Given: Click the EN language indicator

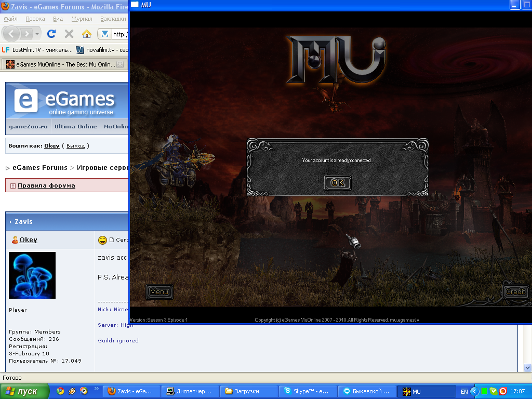Looking at the screenshot, I should 464,392.
